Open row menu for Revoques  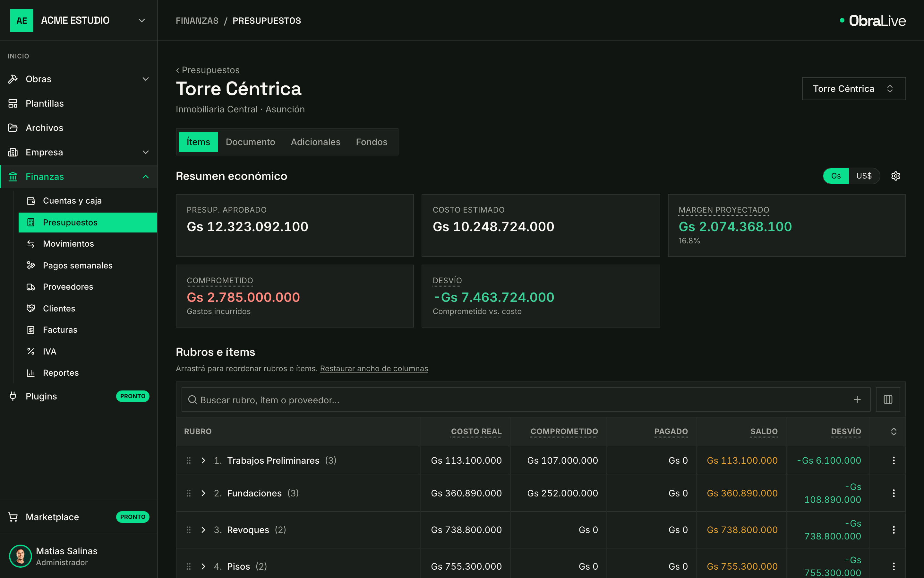[x=894, y=530]
